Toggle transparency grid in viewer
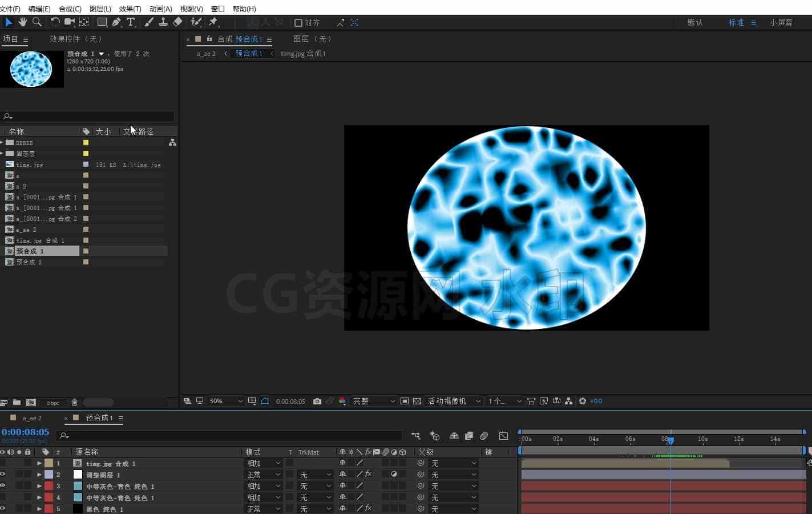Viewport: 812px width, 514px height. click(x=417, y=401)
